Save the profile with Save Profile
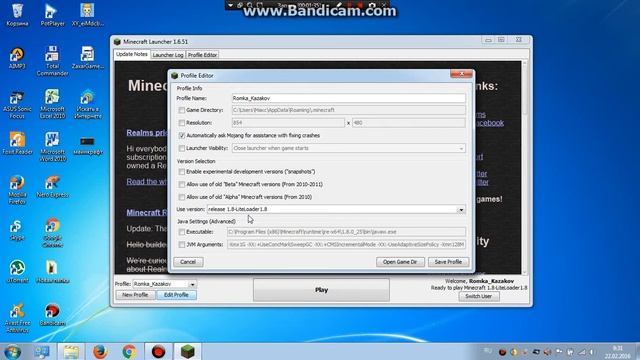This screenshot has height=360, width=640. tap(448, 262)
